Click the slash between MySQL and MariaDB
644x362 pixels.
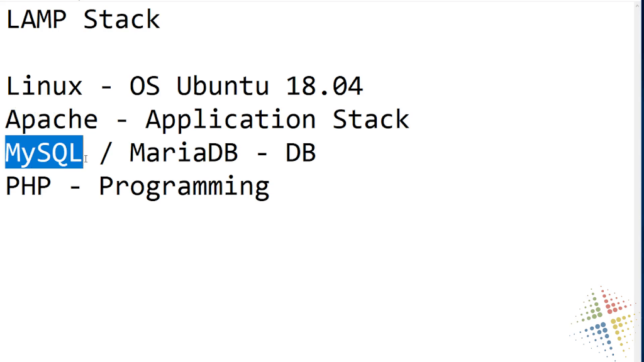point(106,153)
